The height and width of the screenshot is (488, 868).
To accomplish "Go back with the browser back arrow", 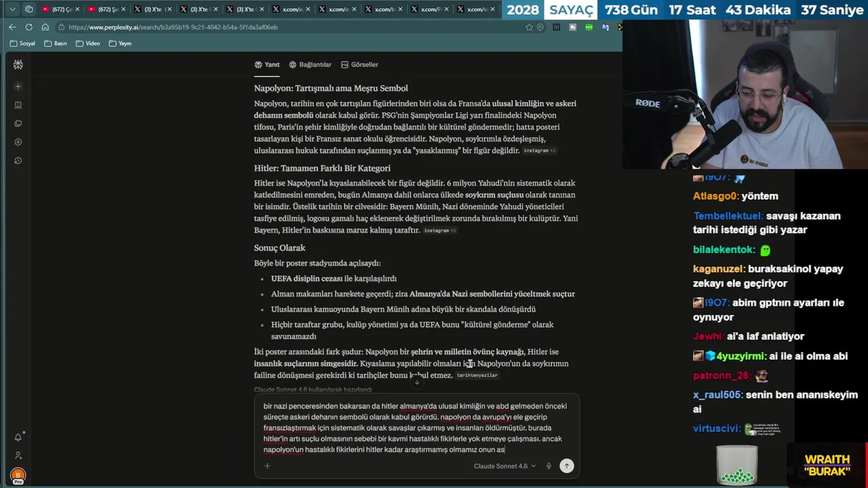I will click(12, 27).
